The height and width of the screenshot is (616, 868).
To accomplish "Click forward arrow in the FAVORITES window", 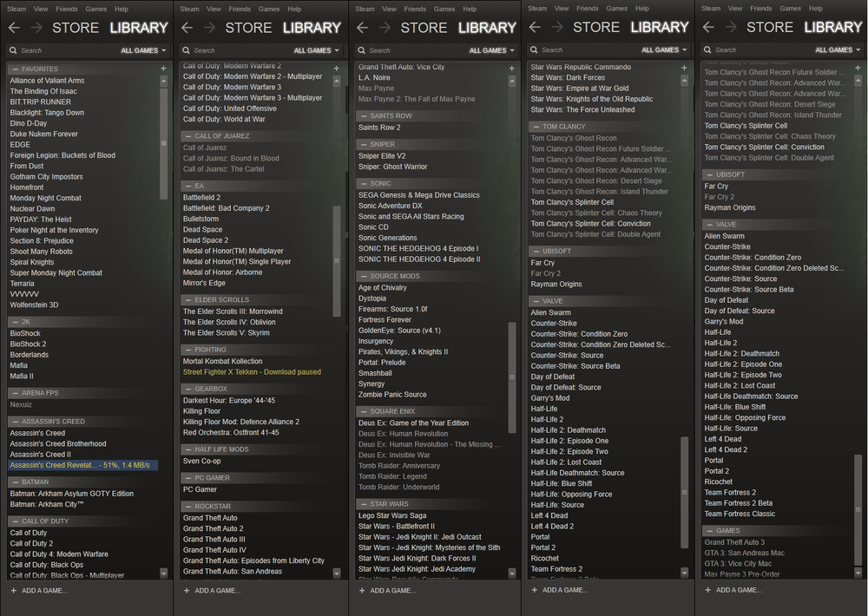I will pyautogui.click(x=36, y=28).
